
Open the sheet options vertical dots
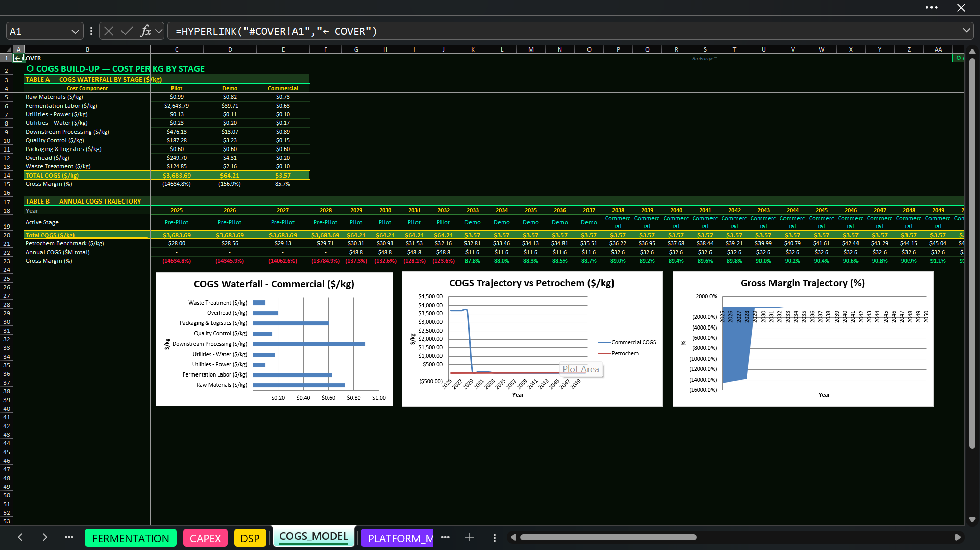tap(494, 538)
